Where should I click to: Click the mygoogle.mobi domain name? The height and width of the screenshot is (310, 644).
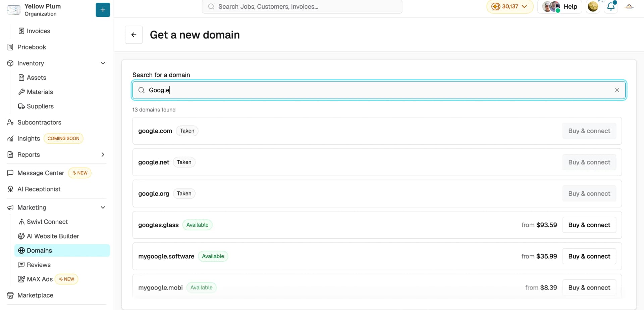tap(160, 287)
